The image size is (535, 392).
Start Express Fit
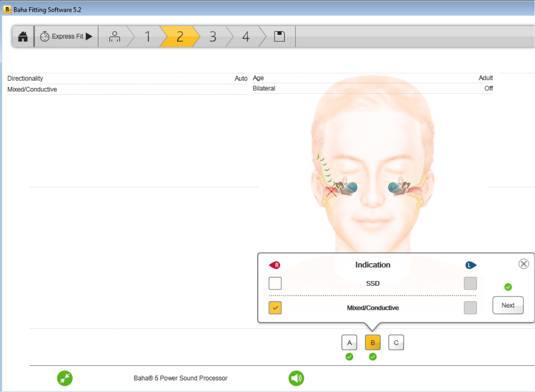tap(66, 36)
